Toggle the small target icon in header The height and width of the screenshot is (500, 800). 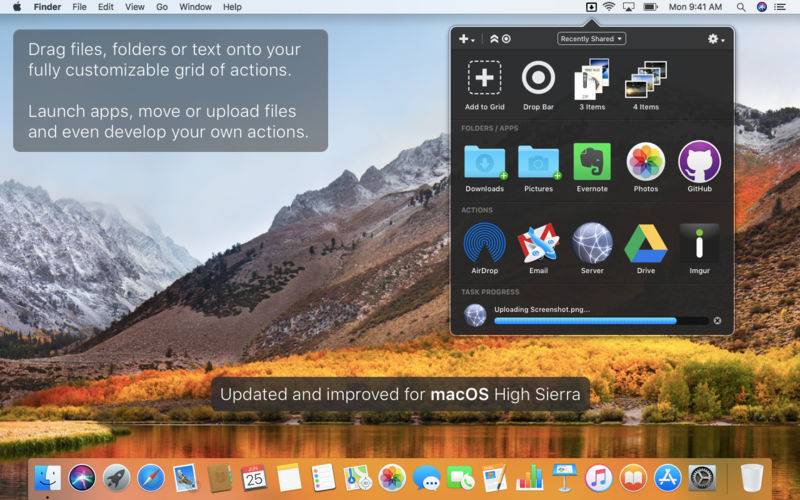pos(506,39)
